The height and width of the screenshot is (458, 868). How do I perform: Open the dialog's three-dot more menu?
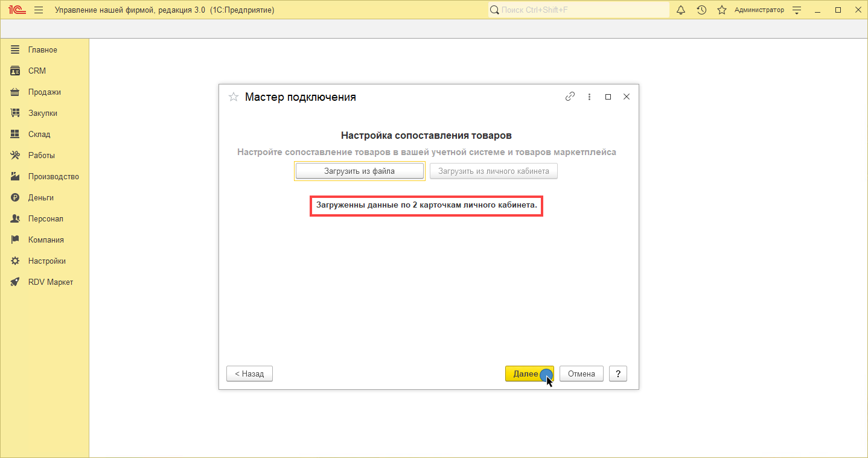[590, 97]
